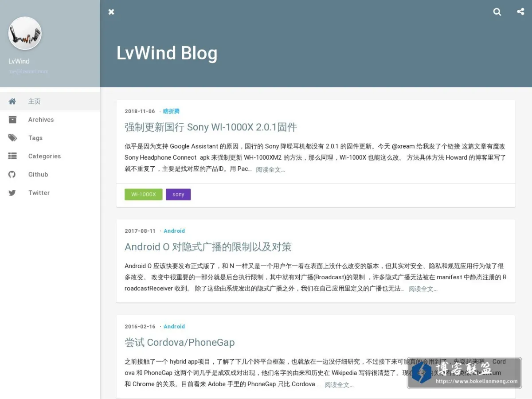Click the green WI-1000X tag
Image resolution: width=532 pixels, height=399 pixels.
coord(144,195)
